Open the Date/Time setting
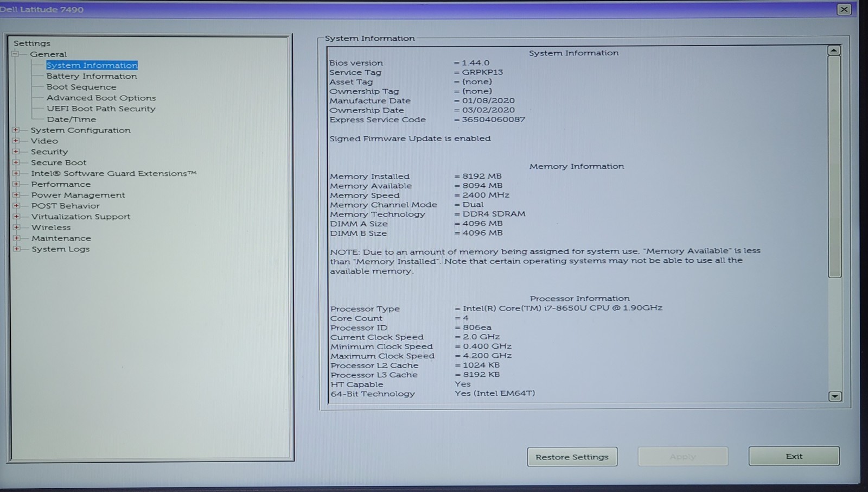 point(71,119)
